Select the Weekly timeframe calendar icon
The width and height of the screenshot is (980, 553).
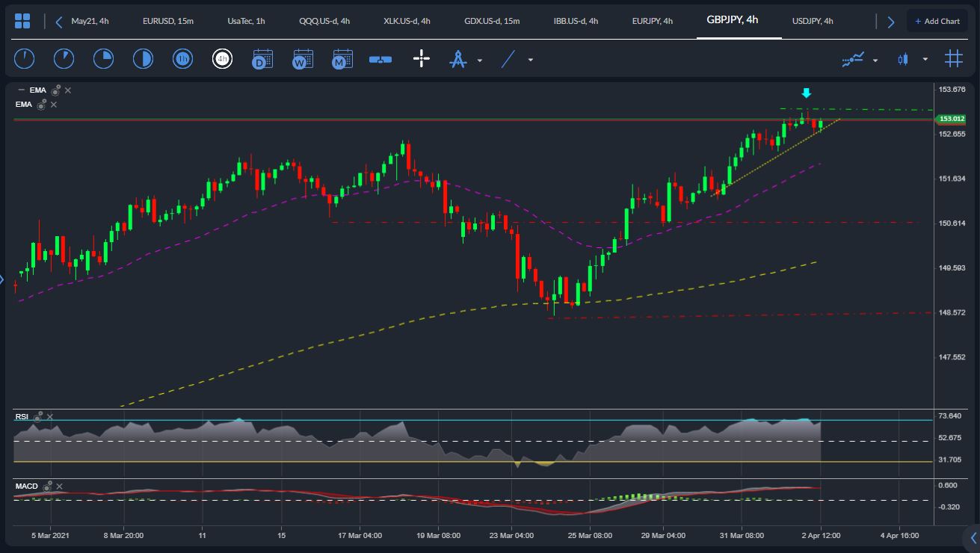302,58
